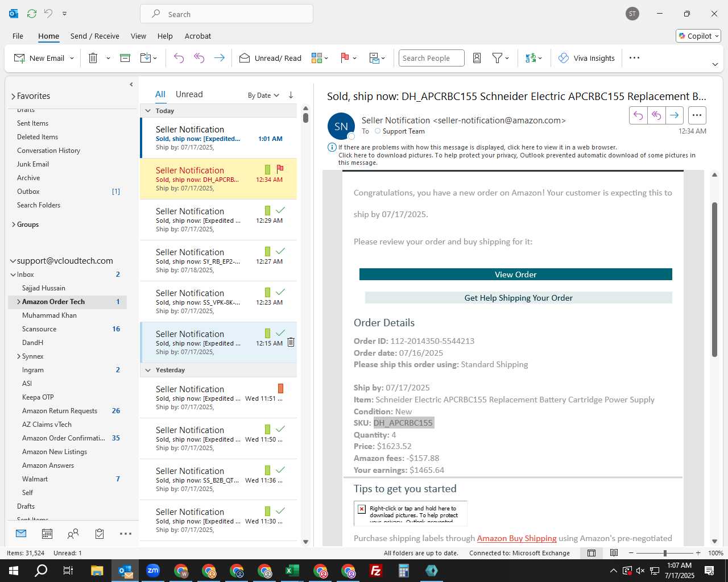Image resolution: width=728 pixels, height=582 pixels.
Task: Expand the Groups section
Action: tap(13, 225)
